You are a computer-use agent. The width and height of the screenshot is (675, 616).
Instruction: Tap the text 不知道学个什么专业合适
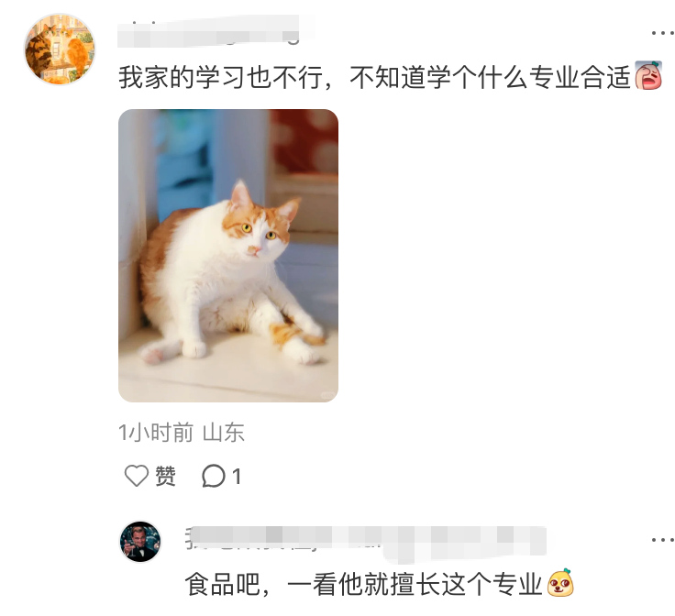[x=491, y=77]
